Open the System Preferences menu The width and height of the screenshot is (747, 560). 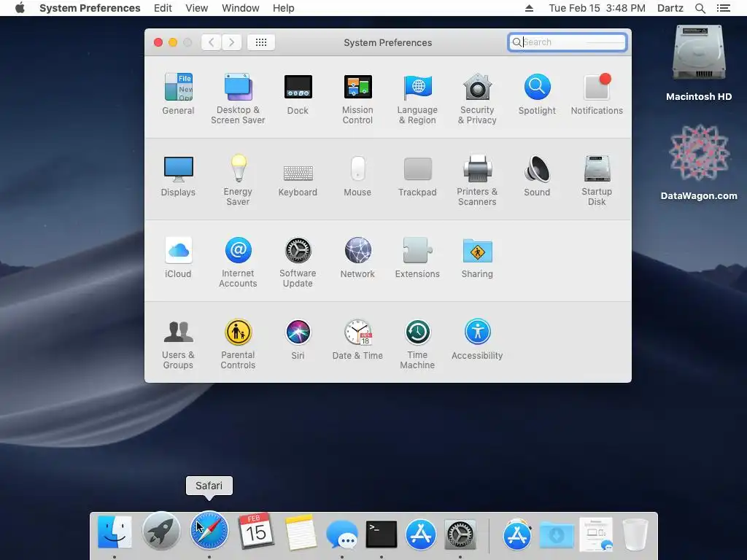click(x=90, y=8)
